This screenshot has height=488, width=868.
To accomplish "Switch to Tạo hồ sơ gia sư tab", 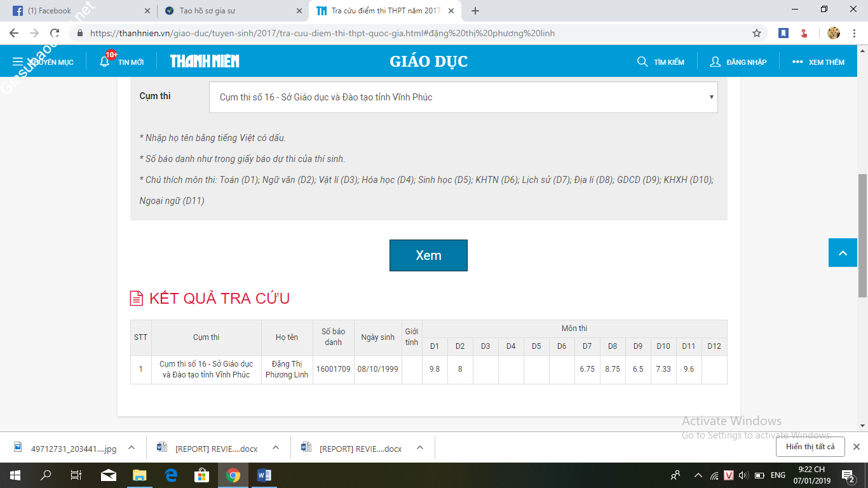I will tap(229, 11).
